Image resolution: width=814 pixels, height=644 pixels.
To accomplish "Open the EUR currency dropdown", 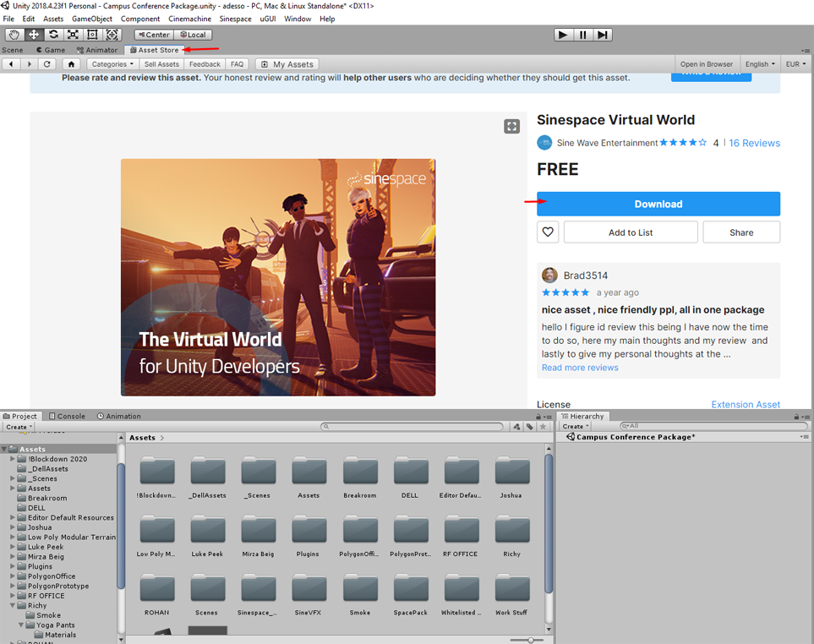I will (x=795, y=64).
